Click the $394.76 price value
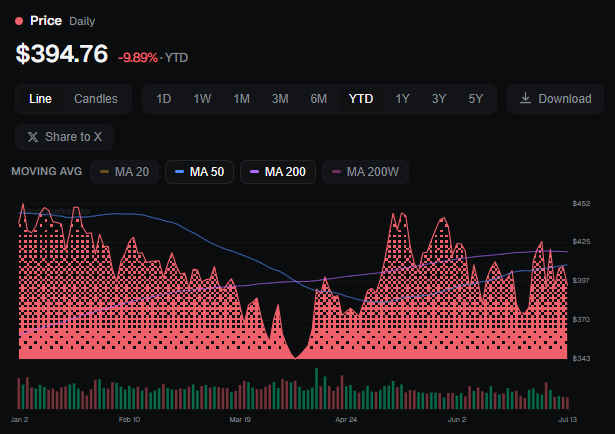 pyautogui.click(x=62, y=54)
